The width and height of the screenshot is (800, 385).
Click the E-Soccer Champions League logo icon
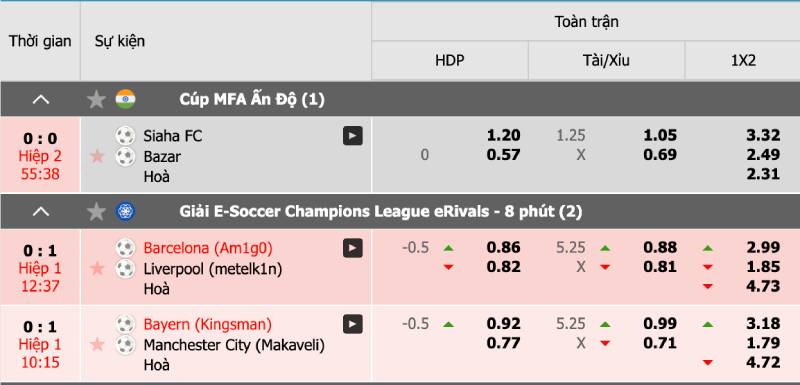click(125, 211)
